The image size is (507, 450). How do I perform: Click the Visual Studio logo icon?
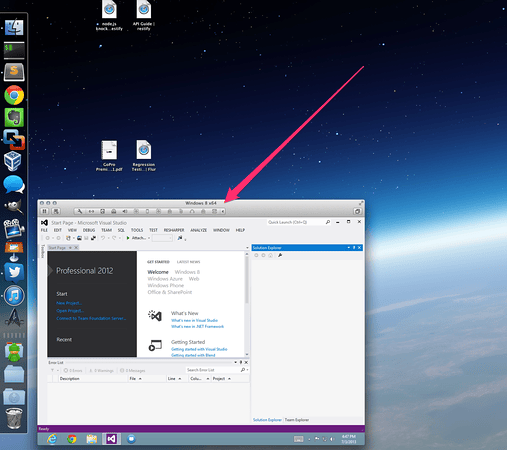coord(44,223)
